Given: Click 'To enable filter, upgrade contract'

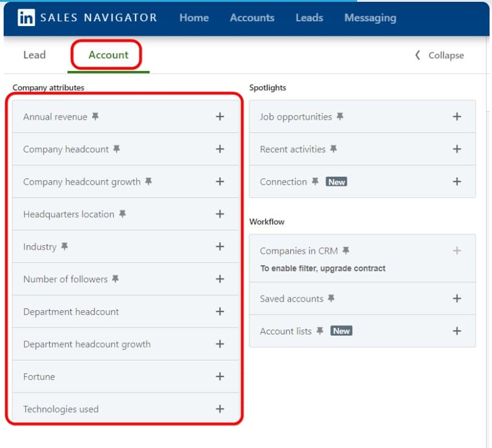Looking at the screenshot, I should point(323,268).
